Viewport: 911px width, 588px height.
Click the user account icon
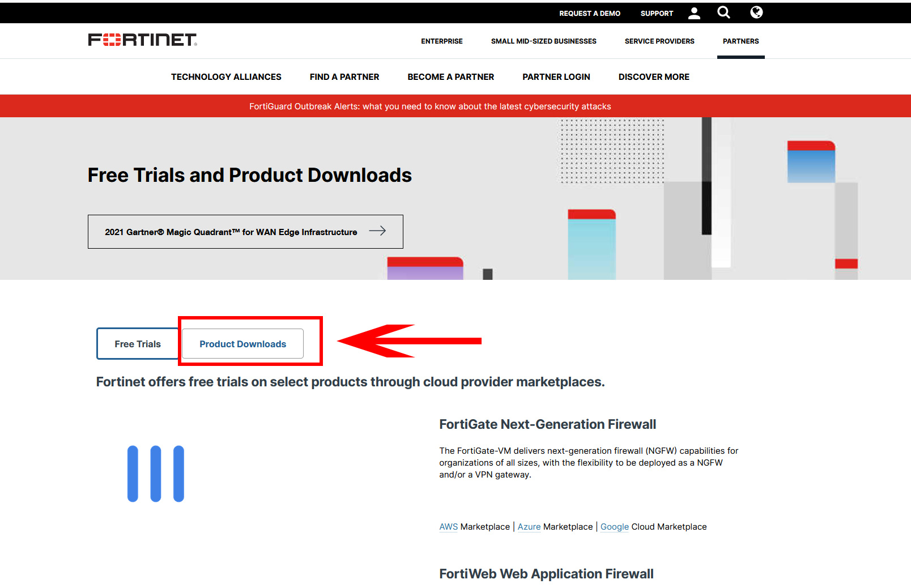[x=694, y=13]
